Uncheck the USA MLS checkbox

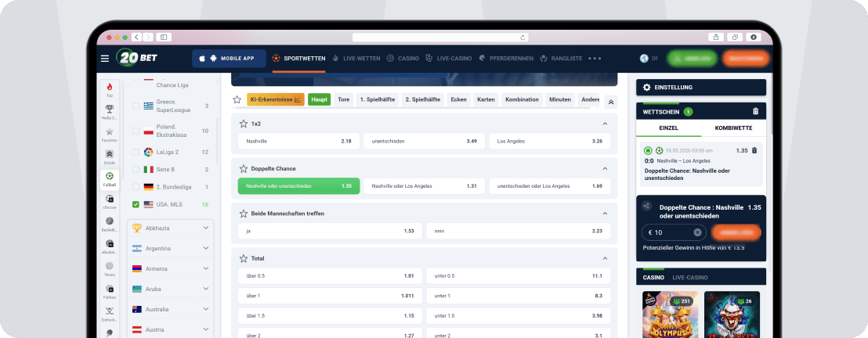136,204
